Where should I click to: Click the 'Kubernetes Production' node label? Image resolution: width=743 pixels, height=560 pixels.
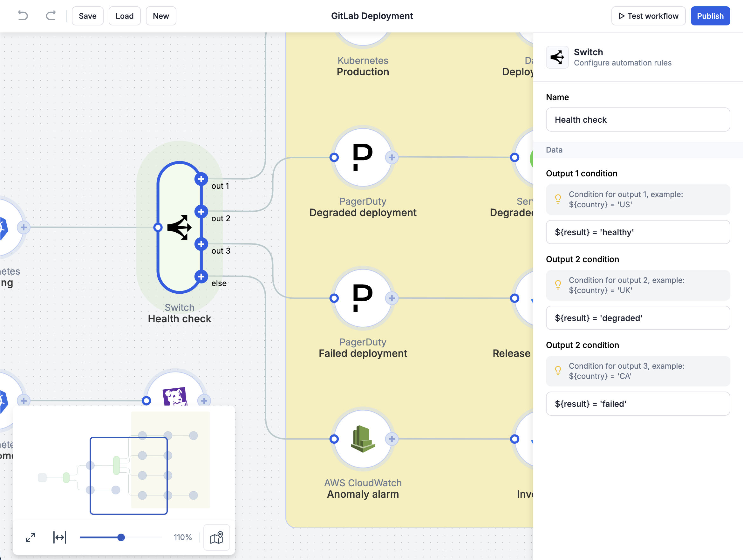click(363, 66)
